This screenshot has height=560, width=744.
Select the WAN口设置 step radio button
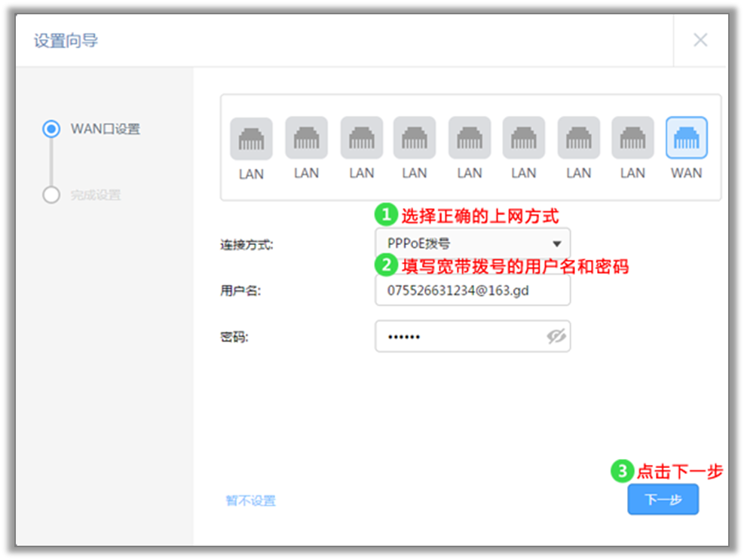(x=51, y=129)
